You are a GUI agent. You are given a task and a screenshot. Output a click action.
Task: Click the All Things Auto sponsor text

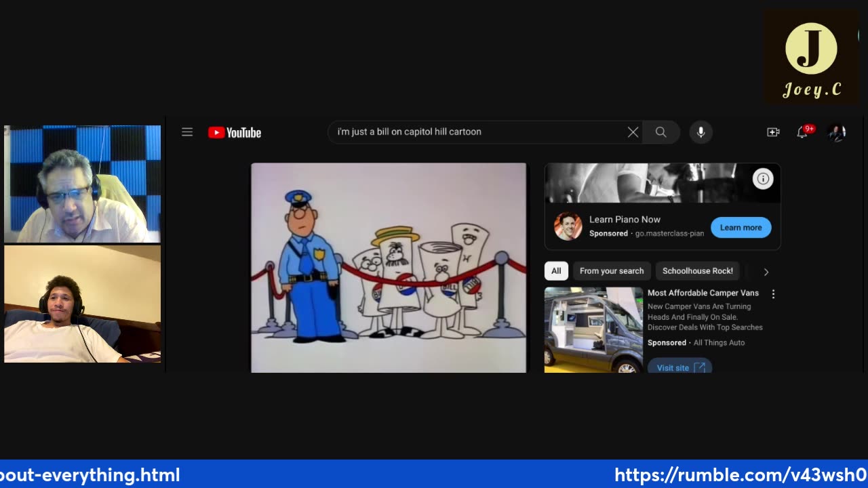[719, 343]
